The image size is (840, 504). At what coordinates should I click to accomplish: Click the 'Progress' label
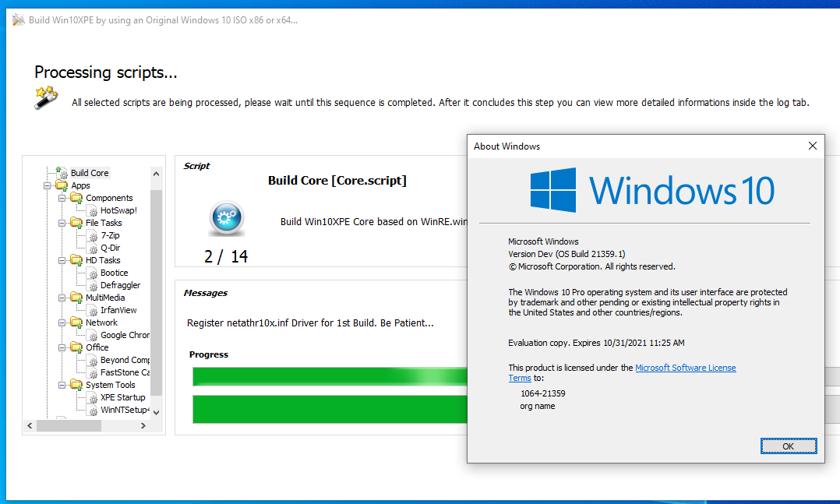[x=208, y=354]
